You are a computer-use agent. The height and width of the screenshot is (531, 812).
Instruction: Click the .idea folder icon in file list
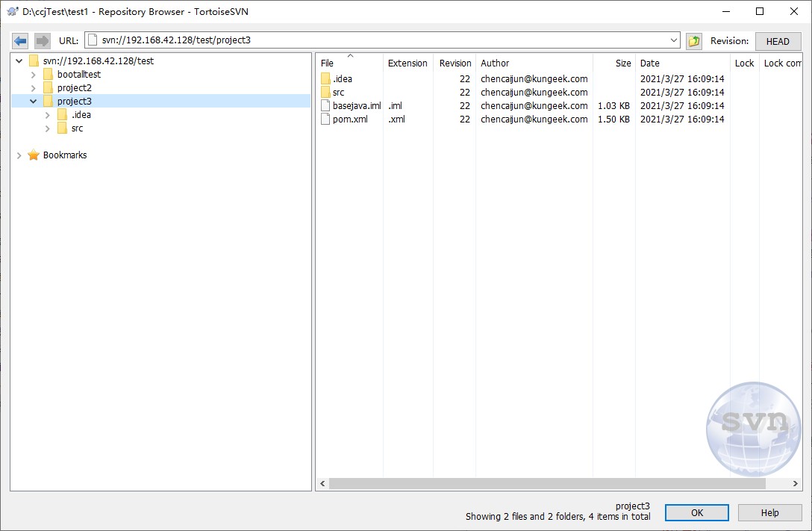[x=325, y=79]
